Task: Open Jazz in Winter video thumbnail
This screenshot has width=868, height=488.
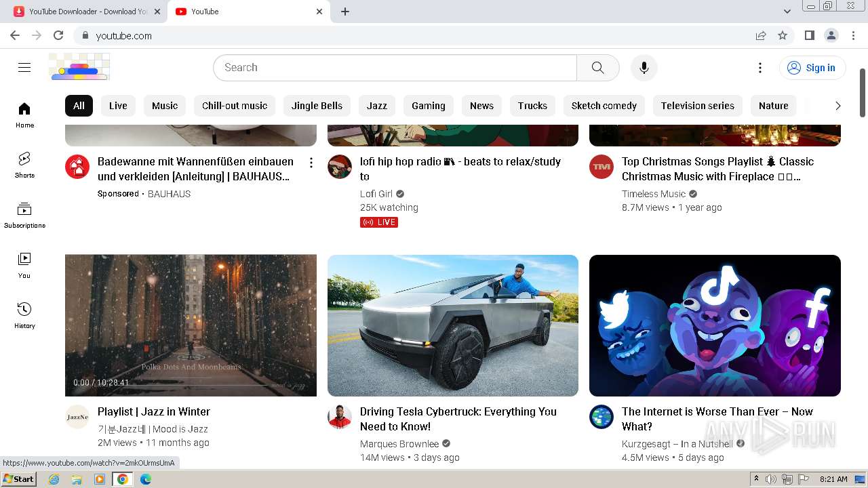Action: tap(191, 325)
